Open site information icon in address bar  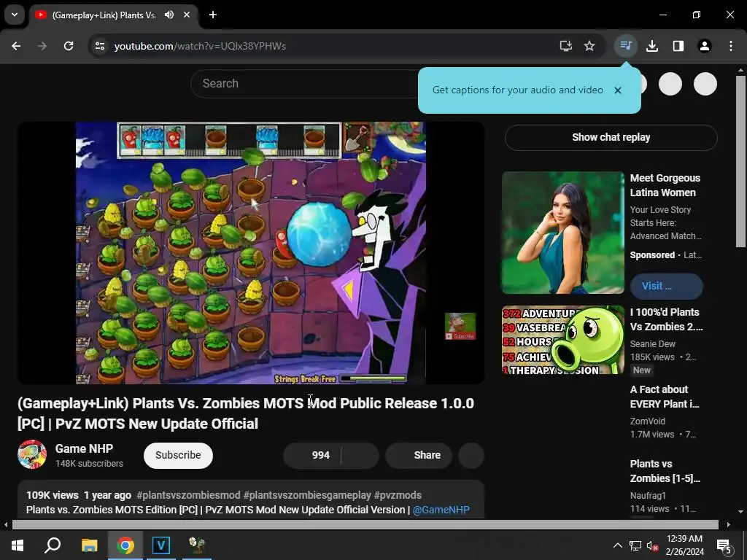(100, 46)
